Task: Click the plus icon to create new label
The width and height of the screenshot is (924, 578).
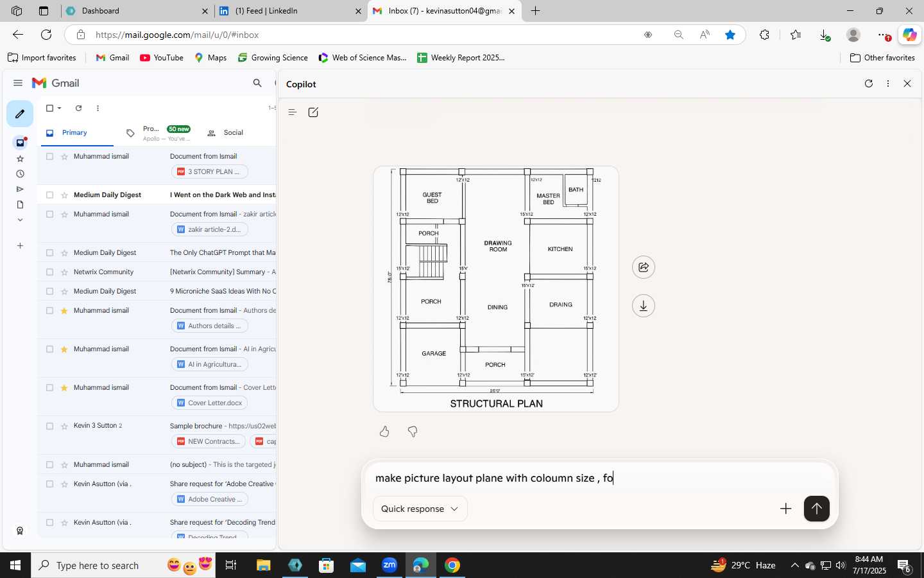Action: 20,246
